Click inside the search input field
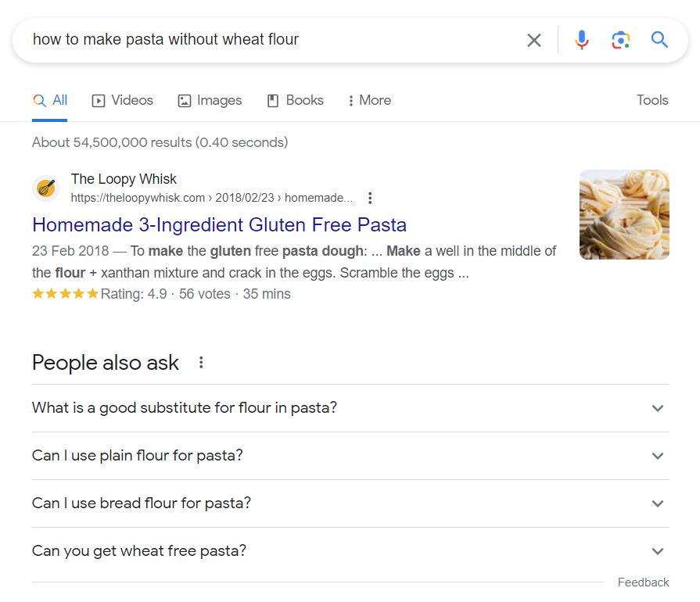This screenshot has width=700, height=602. (x=235, y=40)
